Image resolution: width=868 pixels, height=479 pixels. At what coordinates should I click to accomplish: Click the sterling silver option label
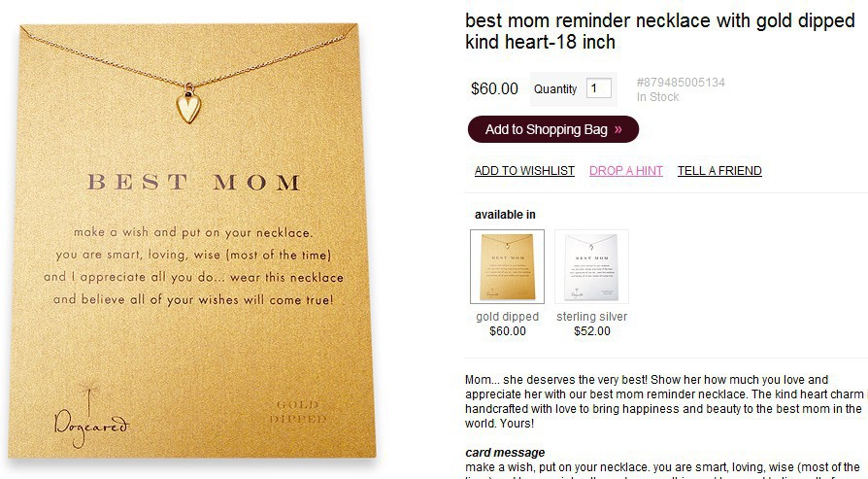(x=591, y=317)
